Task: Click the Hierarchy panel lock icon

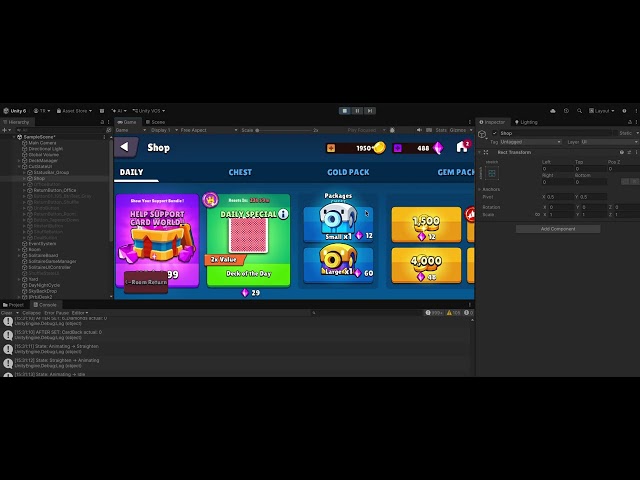Action: [x=102, y=122]
